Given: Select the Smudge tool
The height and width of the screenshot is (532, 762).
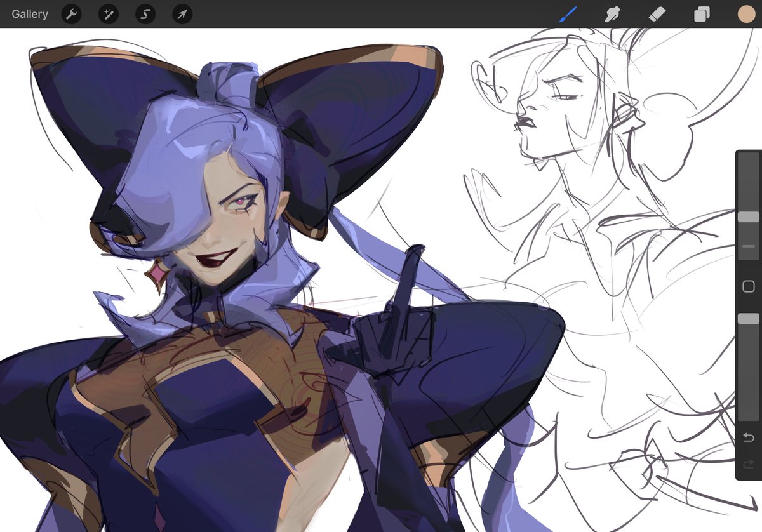Looking at the screenshot, I should [612, 14].
